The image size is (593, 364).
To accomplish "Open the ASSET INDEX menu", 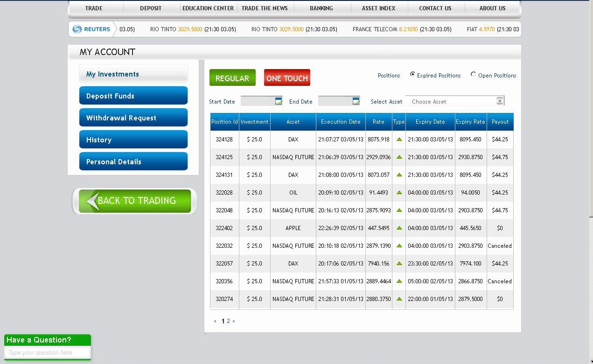I will [378, 8].
